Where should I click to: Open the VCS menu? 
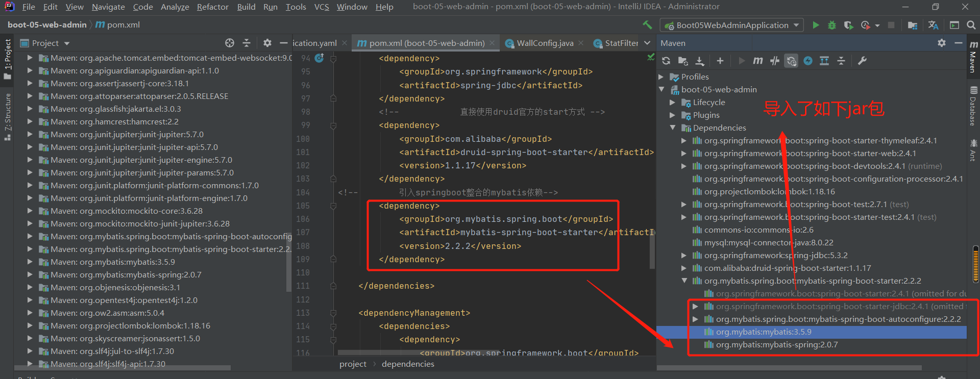pos(322,7)
